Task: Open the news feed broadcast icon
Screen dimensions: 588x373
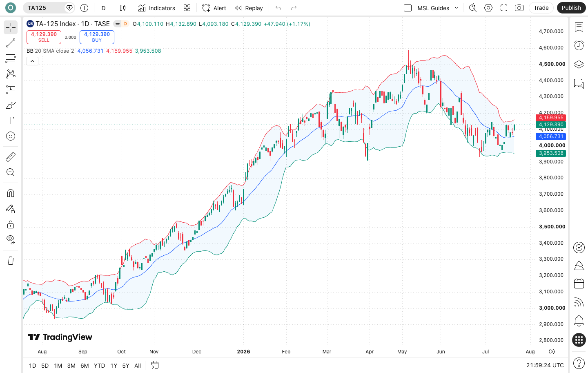Action: pyautogui.click(x=579, y=302)
